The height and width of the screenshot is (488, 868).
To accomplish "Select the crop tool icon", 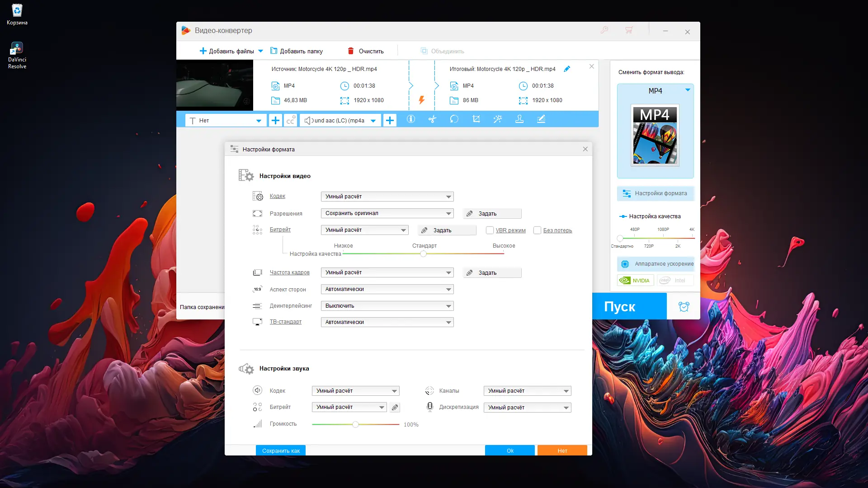I will click(x=476, y=119).
